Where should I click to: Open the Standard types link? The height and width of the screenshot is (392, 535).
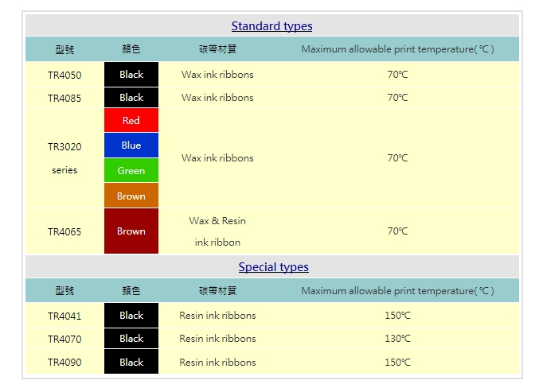point(271,26)
